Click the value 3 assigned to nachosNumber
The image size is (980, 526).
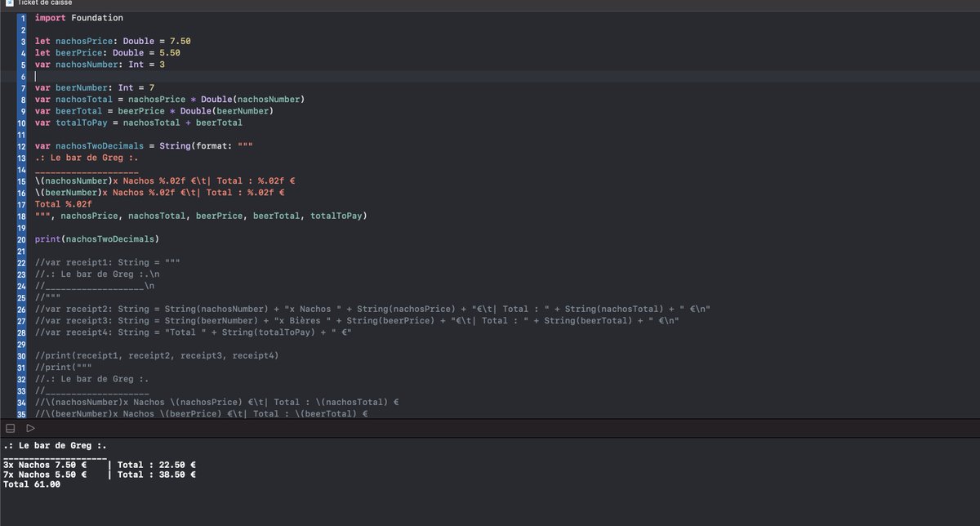pos(163,64)
